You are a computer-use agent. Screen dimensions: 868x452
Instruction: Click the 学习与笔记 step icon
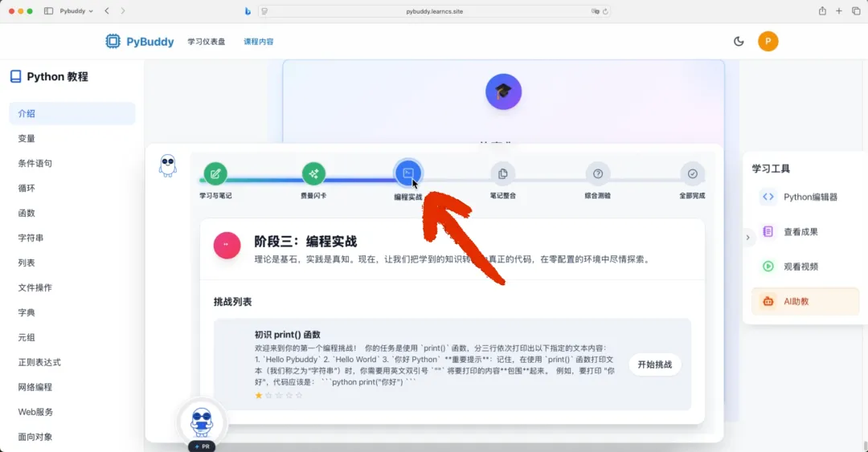[215, 173]
